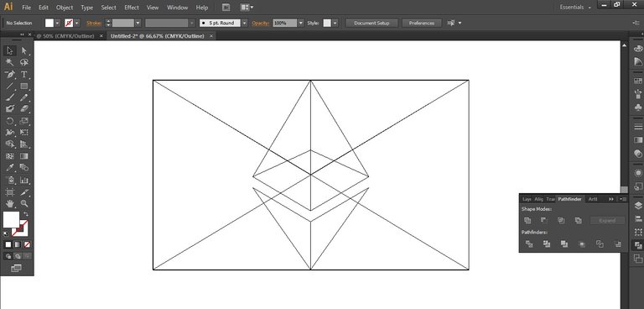Pick the Eyedropper tool

tap(10, 168)
